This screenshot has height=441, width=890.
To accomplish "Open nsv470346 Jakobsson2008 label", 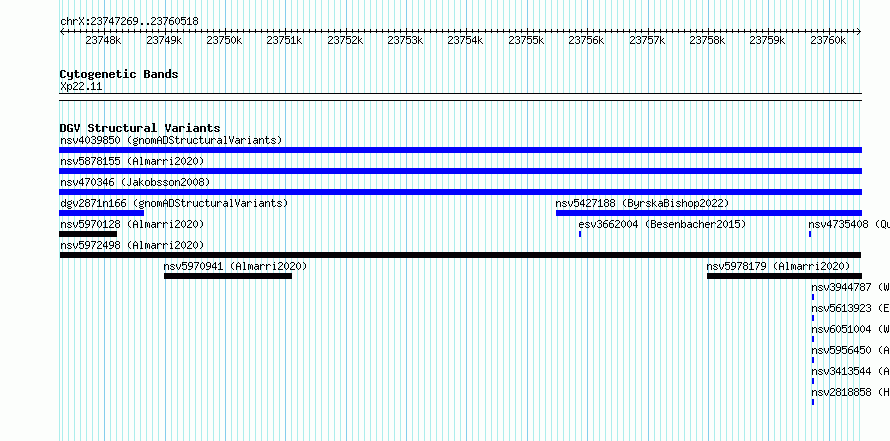I will (x=135, y=182).
